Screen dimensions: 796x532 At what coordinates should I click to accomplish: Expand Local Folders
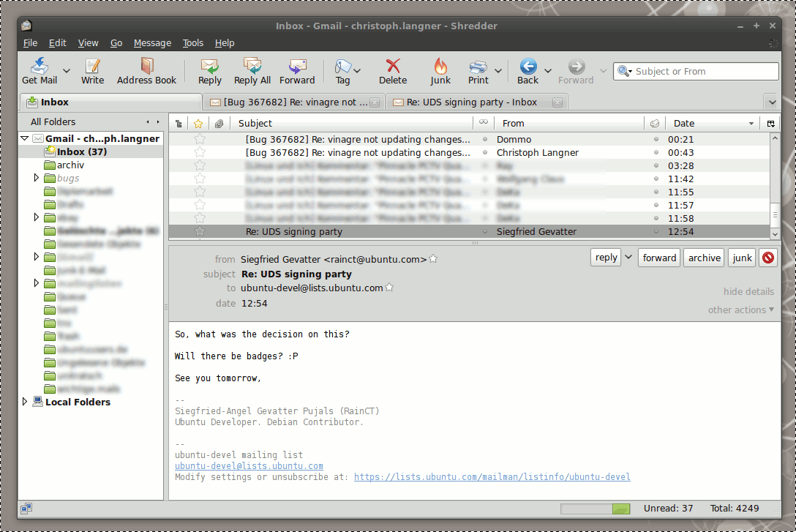[x=24, y=402]
